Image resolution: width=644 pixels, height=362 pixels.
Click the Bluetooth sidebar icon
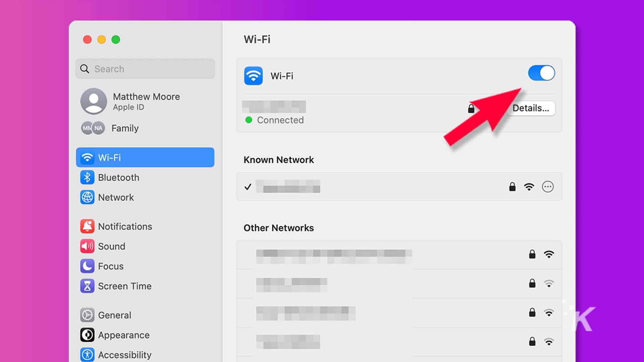coord(87,177)
